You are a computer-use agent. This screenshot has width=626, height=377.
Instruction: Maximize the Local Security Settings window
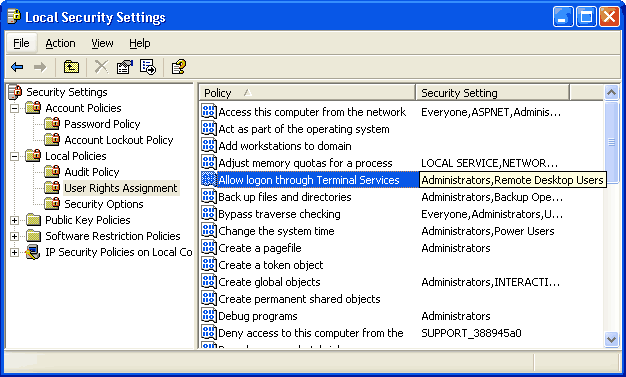pos(586,17)
